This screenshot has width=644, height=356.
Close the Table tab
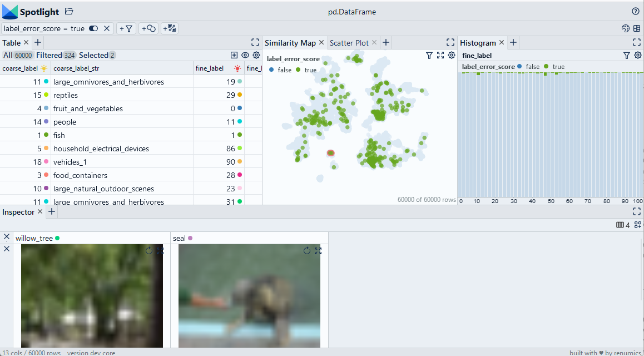tap(26, 42)
